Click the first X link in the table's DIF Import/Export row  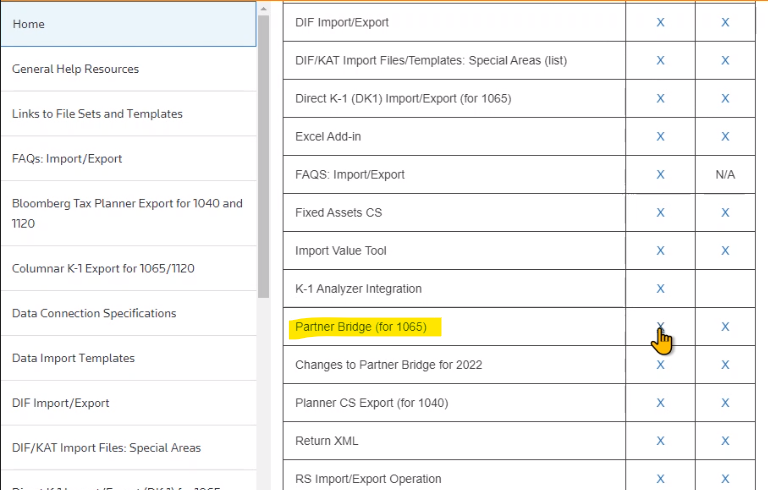click(660, 23)
